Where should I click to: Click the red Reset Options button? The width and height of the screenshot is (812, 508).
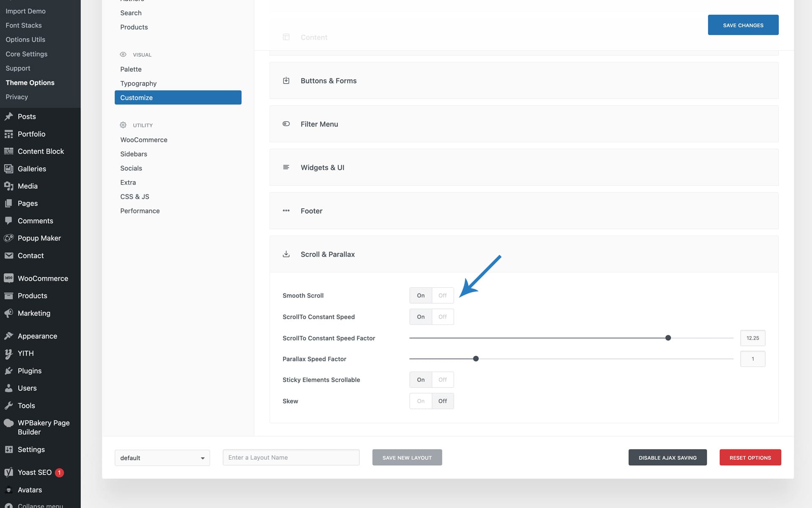click(x=750, y=458)
